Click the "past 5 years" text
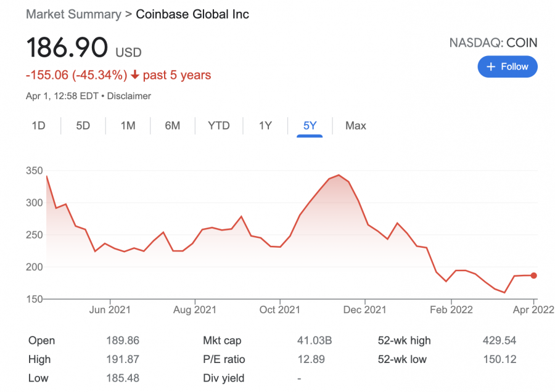555x392 pixels. coord(177,75)
